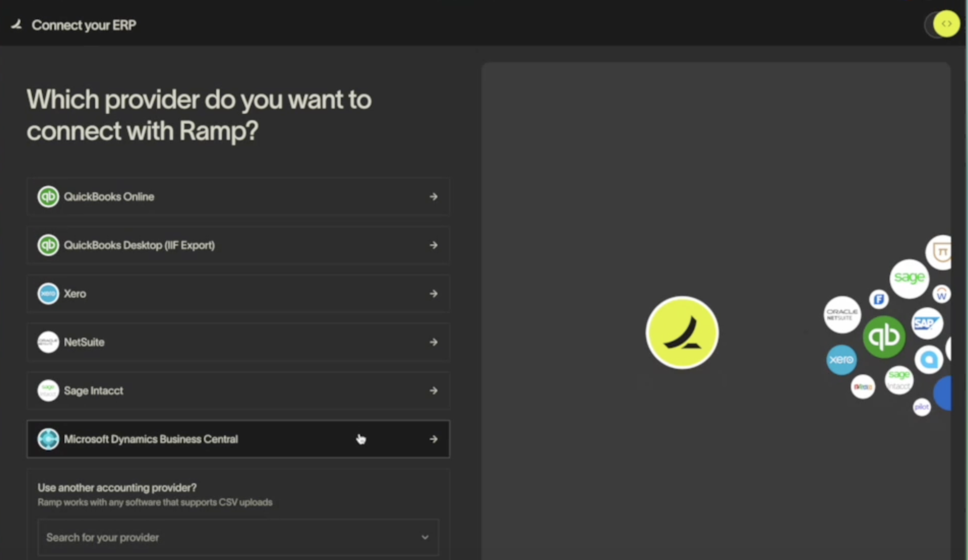Image resolution: width=968 pixels, height=560 pixels.
Task: Click arrow on QuickBooks Online row
Action: pyautogui.click(x=433, y=197)
